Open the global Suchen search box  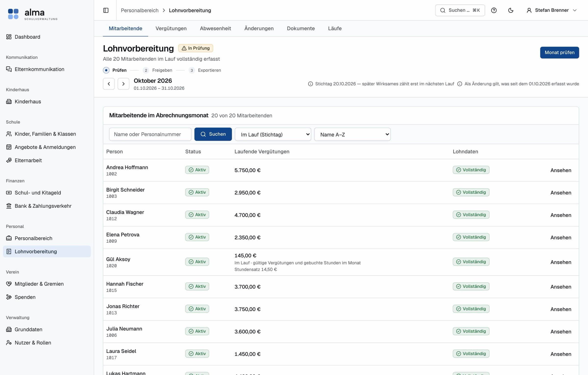(x=460, y=10)
